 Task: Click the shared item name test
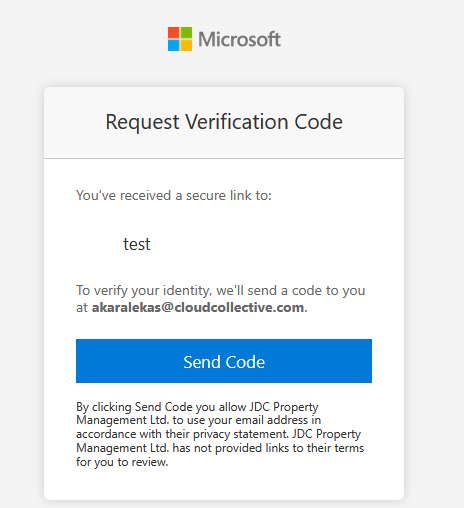(x=137, y=244)
